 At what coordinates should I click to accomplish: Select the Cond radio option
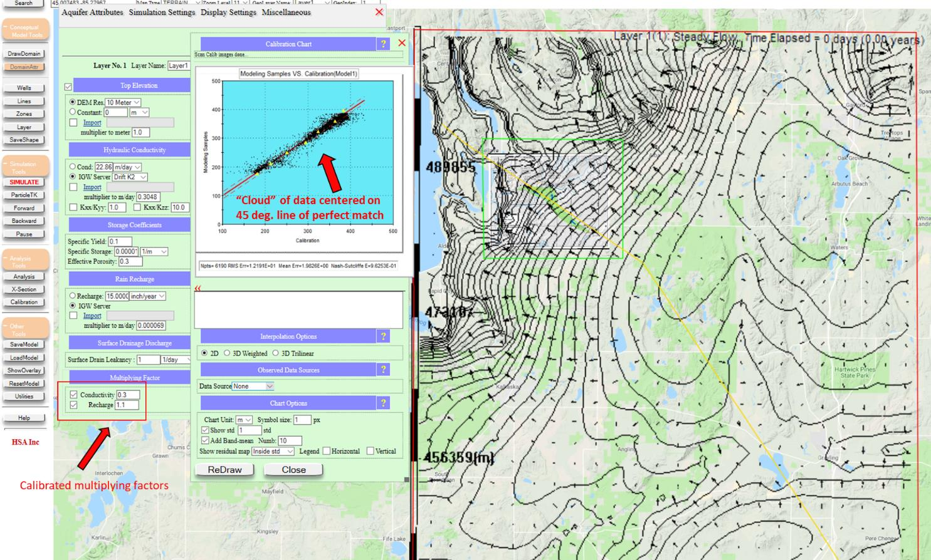[x=73, y=167]
